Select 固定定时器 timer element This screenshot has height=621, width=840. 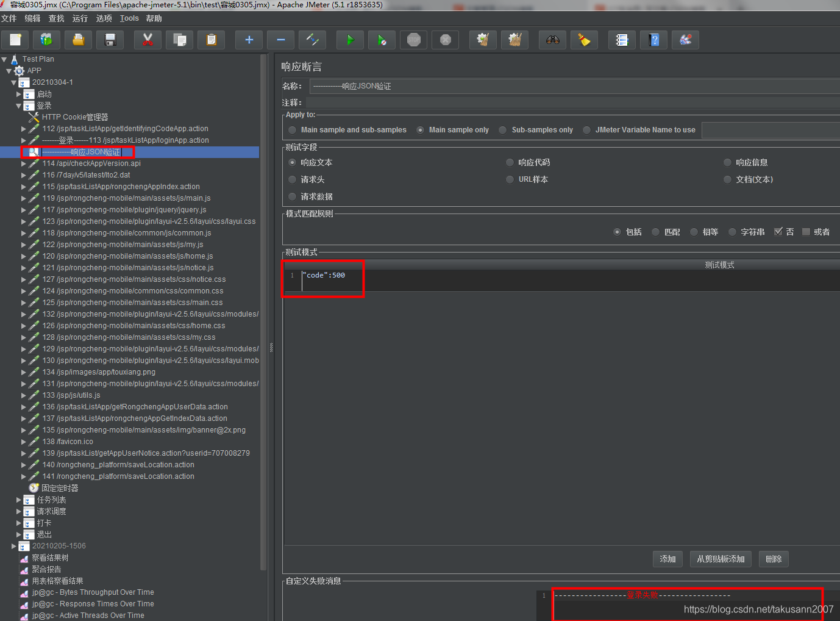pyautogui.click(x=60, y=488)
